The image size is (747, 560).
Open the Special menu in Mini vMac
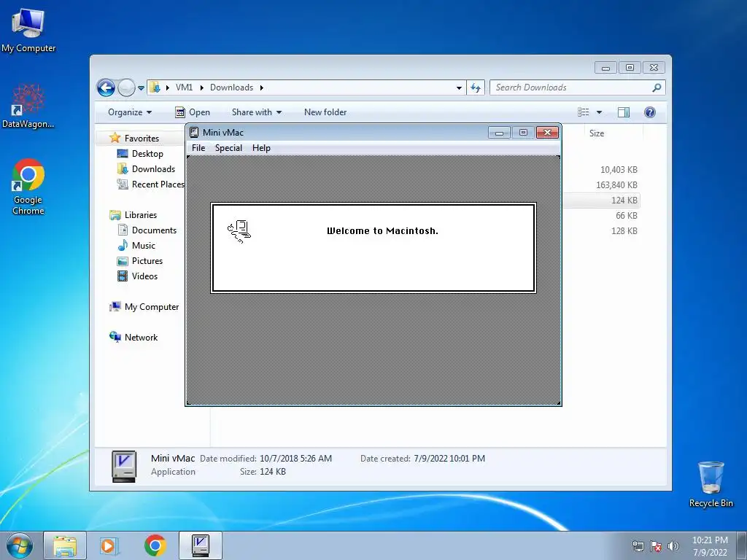click(x=228, y=148)
